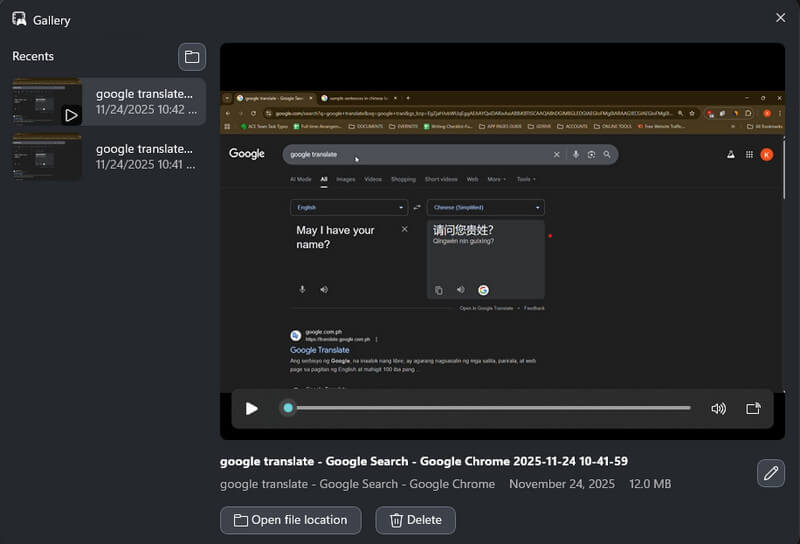Play the recorded video

[x=252, y=409]
